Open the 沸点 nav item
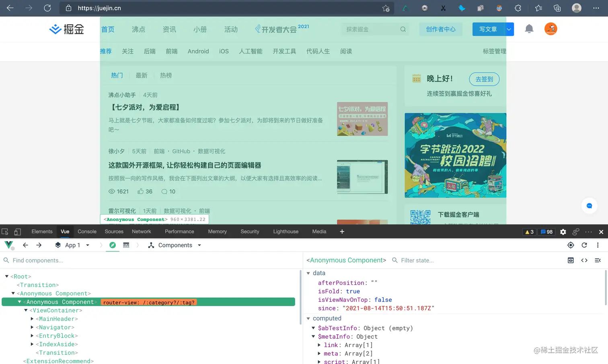Screen dimensions: 608x364 pos(138,29)
